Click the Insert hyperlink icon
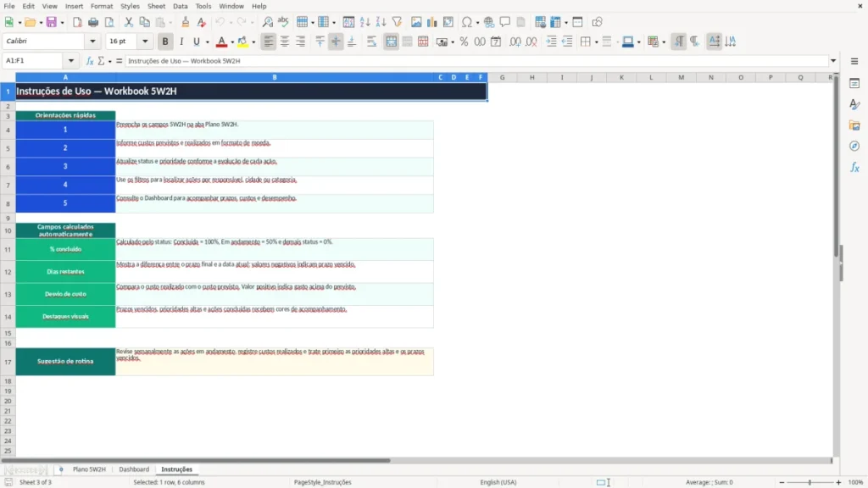868x488 pixels. 489,22
